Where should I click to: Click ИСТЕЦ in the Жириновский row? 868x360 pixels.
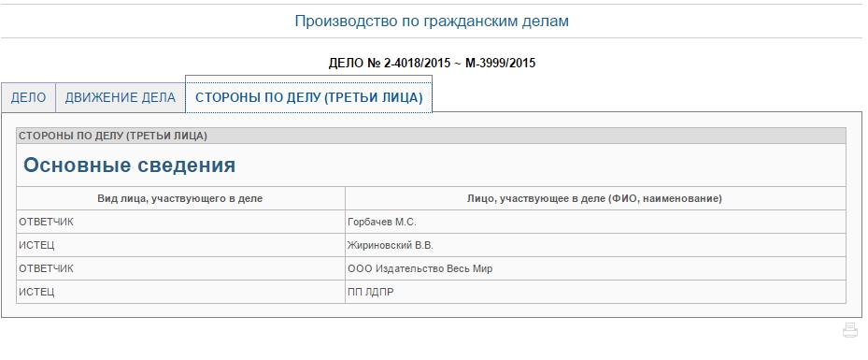[36, 245]
